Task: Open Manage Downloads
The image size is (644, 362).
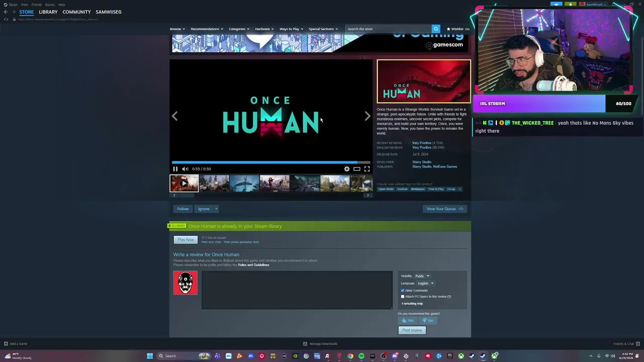Action: click(320, 344)
